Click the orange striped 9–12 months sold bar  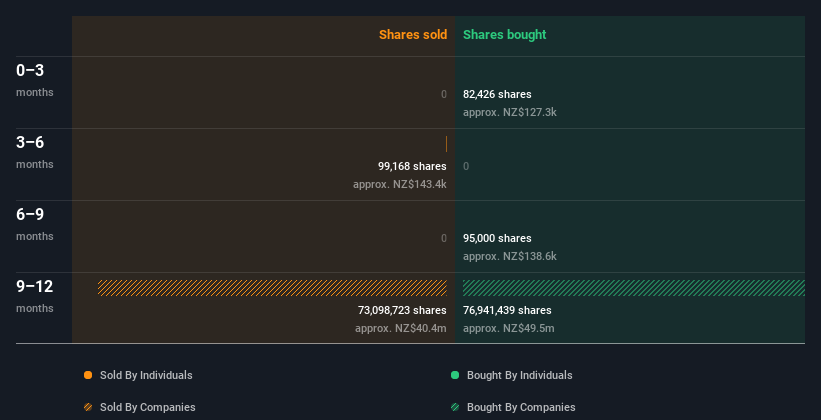(272, 288)
